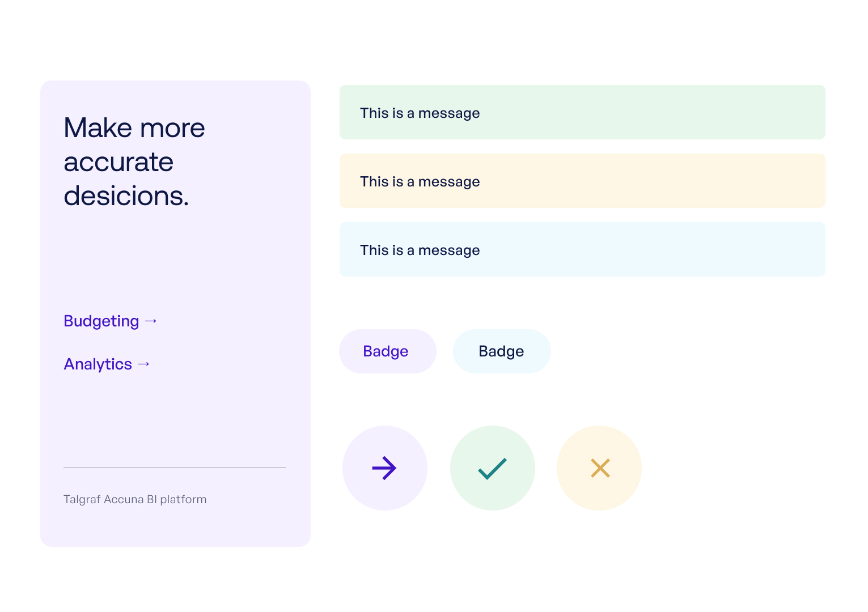Click the word 'Accuna' in the footer
Image resolution: width=868 pixels, height=612 pixels.
(124, 499)
